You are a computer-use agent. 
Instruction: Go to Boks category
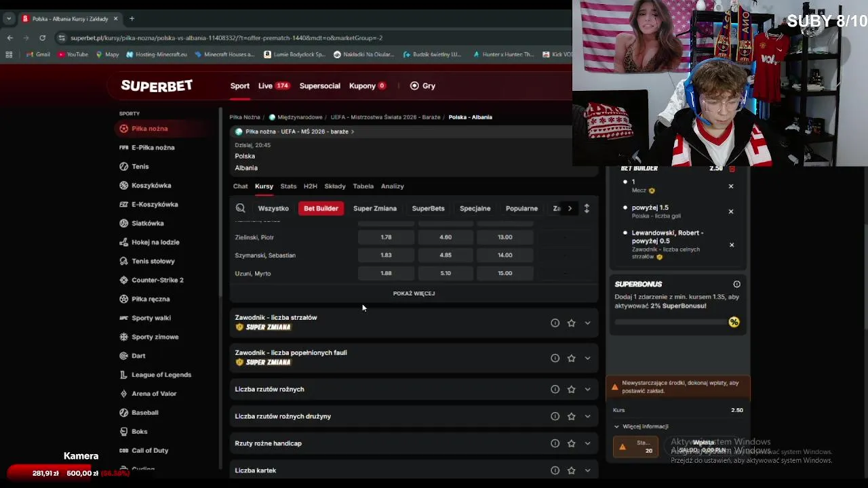[133, 432]
